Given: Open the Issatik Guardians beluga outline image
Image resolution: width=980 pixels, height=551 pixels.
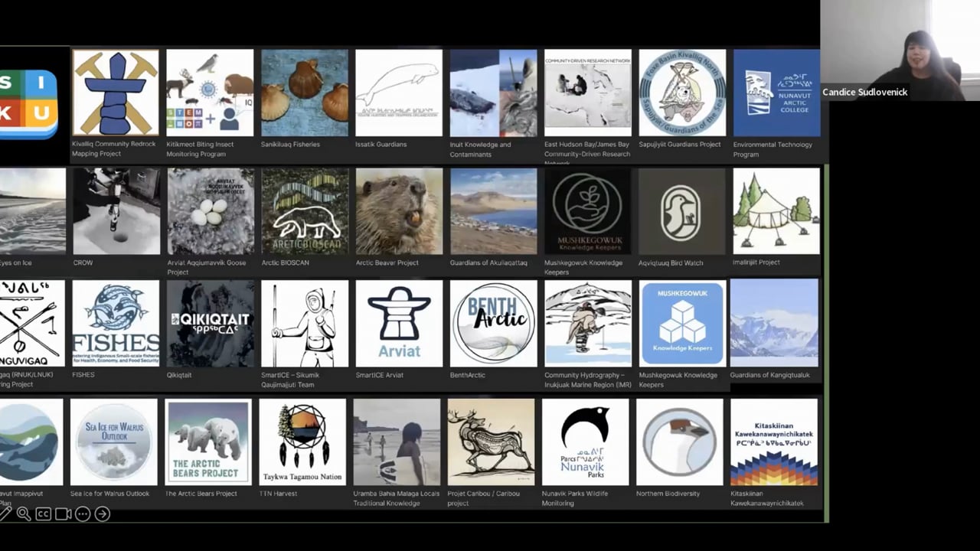Looking at the screenshot, I should [399, 93].
